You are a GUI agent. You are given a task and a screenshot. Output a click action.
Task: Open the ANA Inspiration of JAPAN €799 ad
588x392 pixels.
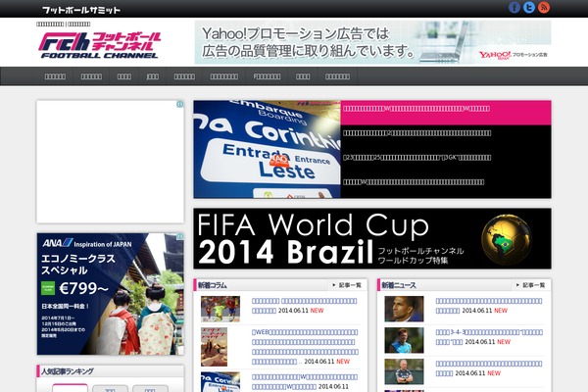pos(110,294)
